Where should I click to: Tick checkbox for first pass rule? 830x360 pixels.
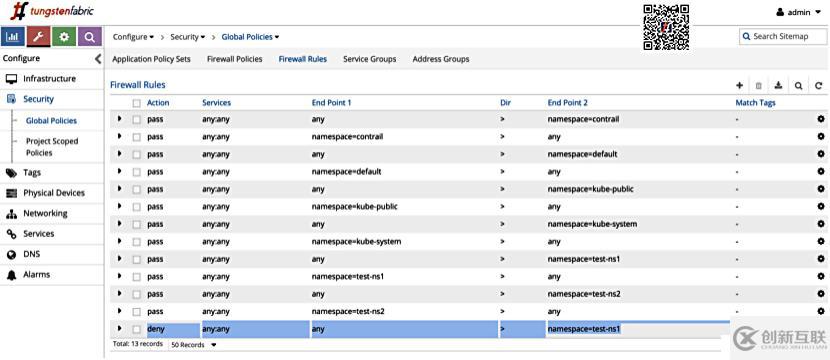(137, 120)
